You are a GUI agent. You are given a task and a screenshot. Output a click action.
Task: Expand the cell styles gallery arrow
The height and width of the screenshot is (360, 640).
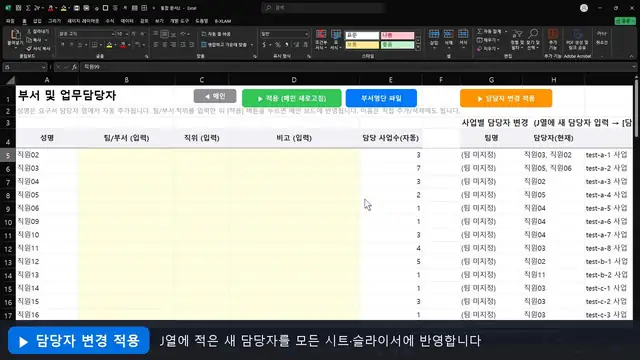tap(418, 48)
